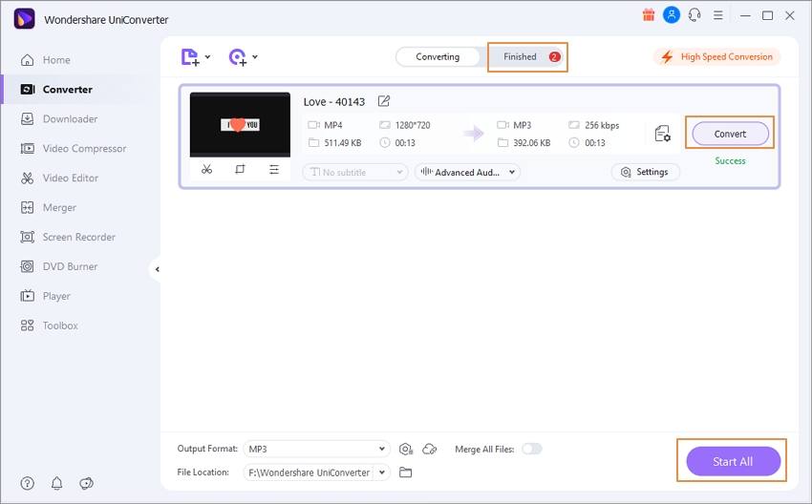Click the 256 kbps bitrate value
This screenshot has height=504, width=812.
tap(602, 125)
